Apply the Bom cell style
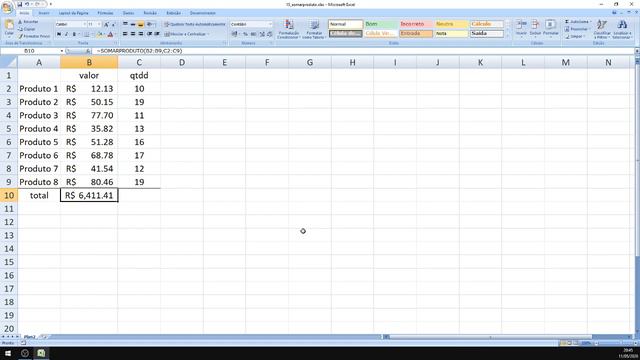The image size is (640, 360). [x=381, y=24]
